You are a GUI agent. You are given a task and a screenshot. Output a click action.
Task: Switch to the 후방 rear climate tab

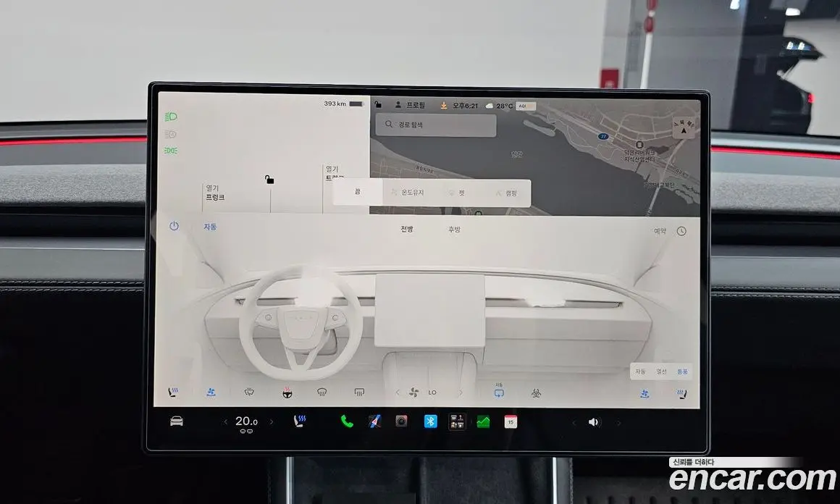click(x=454, y=230)
